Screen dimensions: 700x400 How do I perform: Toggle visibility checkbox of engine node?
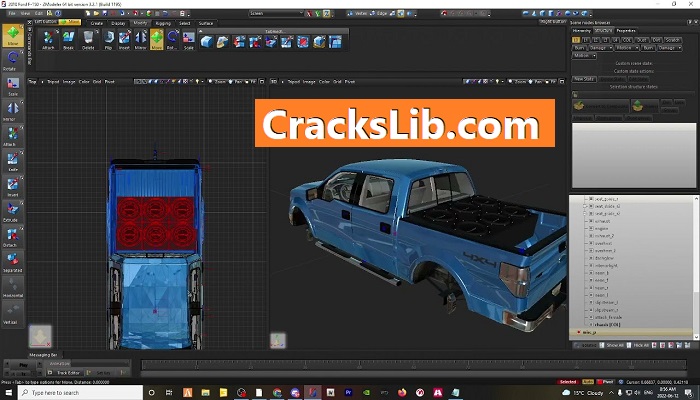click(591, 228)
